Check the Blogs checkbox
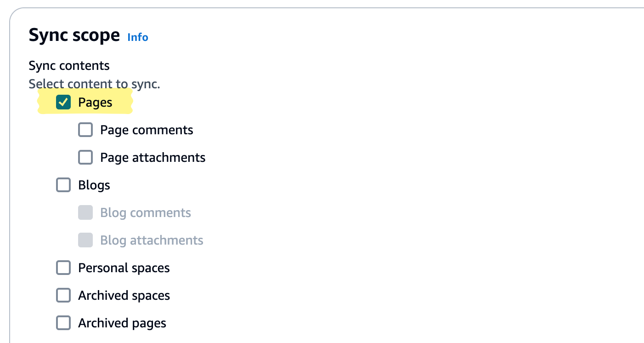The width and height of the screenshot is (644, 343). pyautogui.click(x=63, y=185)
